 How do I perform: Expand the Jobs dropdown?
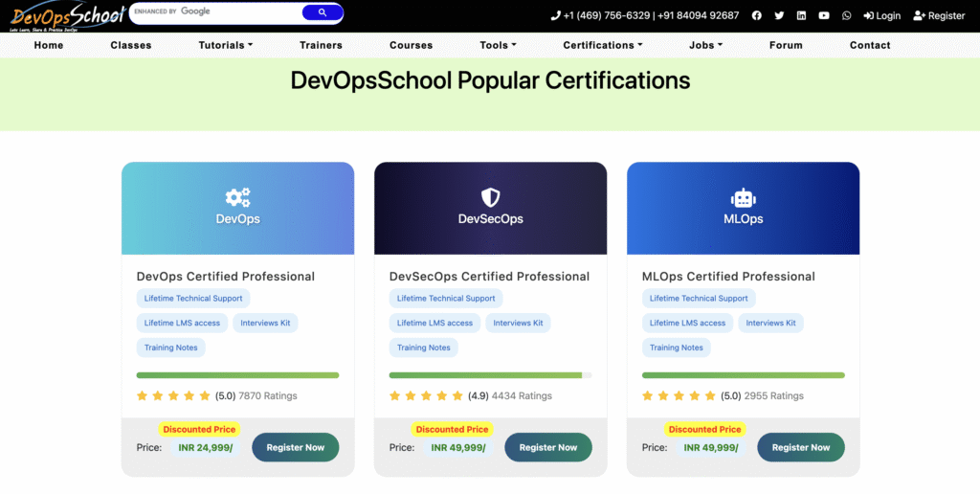[705, 45]
